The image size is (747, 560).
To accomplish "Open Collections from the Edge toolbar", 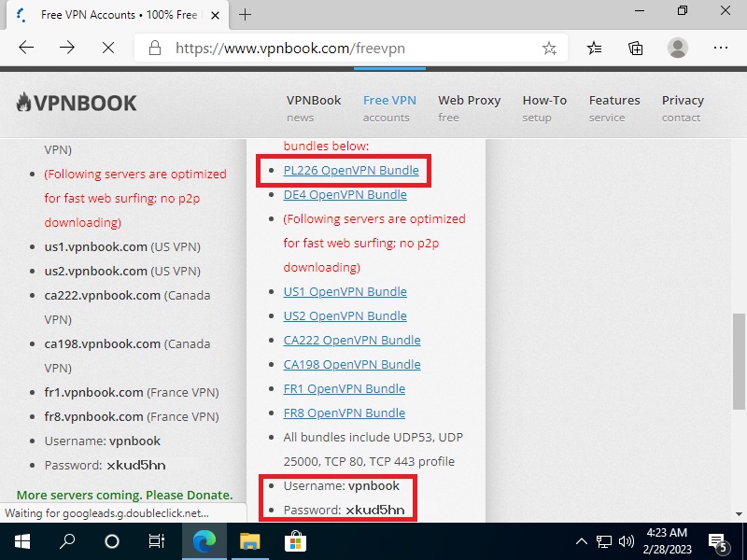I will tap(635, 47).
